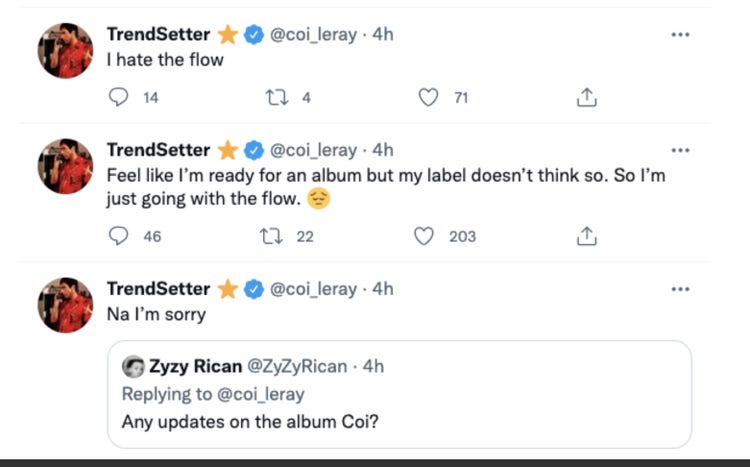Screen dimensions: 750x467
Task: Like the "I hate the flow" tweet
Action: tap(429, 97)
